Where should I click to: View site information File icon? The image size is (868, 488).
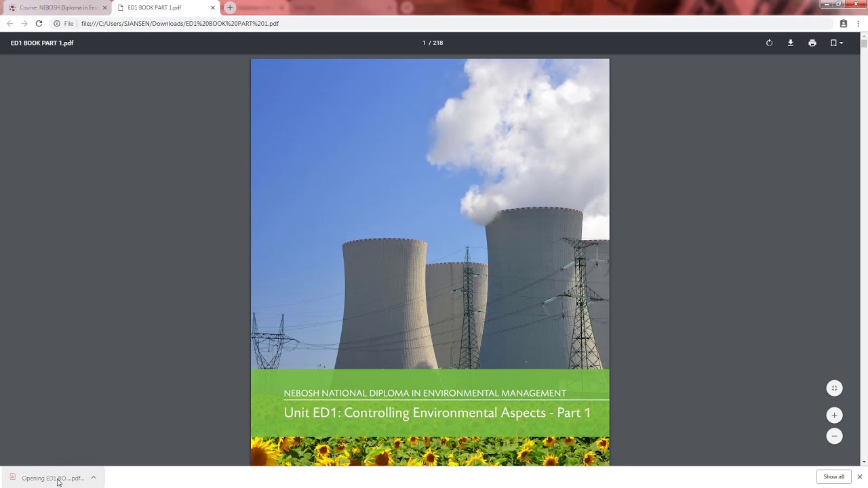tap(64, 23)
